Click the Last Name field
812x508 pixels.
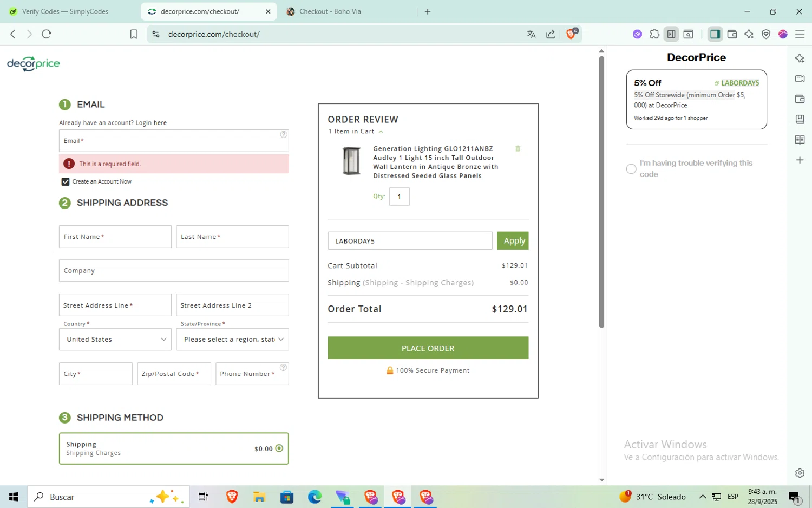click(x=232, y=237)
